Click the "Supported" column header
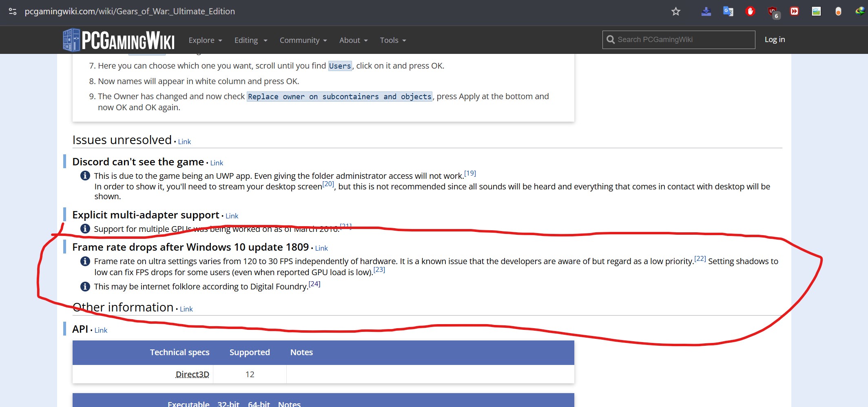The image size is (868, 407). coord(250,352)
